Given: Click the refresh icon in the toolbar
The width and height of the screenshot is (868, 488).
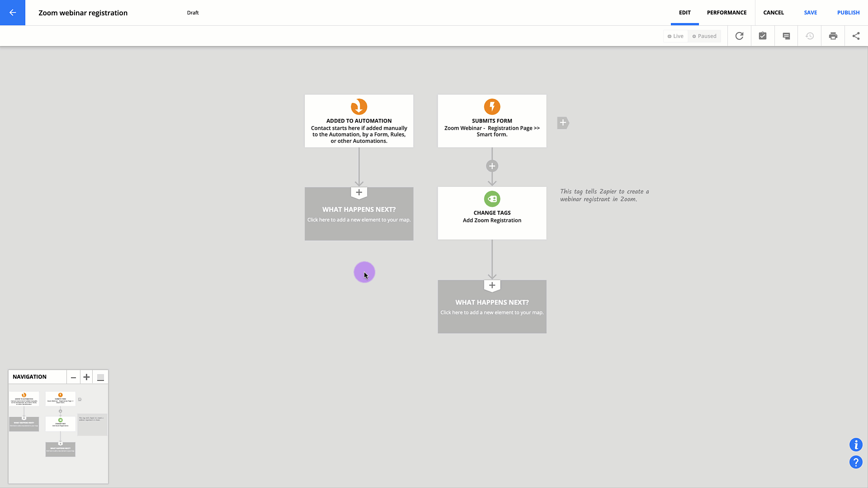Looking at the screenshot, I should click(739, 36).
